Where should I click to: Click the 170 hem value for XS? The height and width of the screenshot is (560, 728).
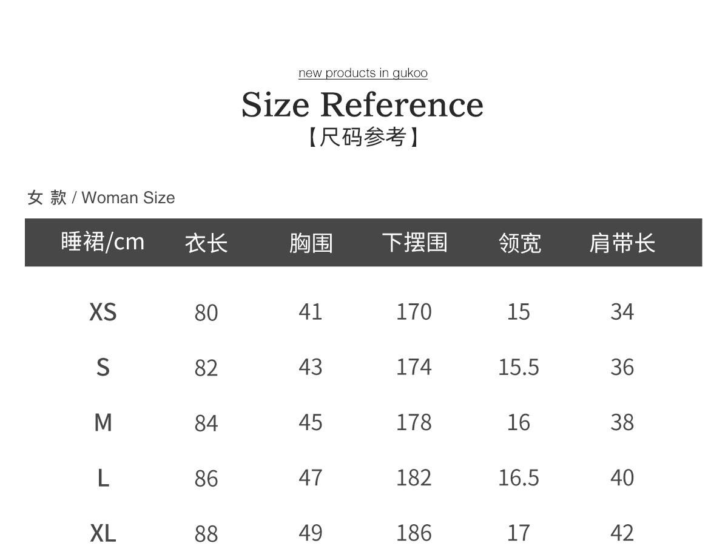pos(414,312)
